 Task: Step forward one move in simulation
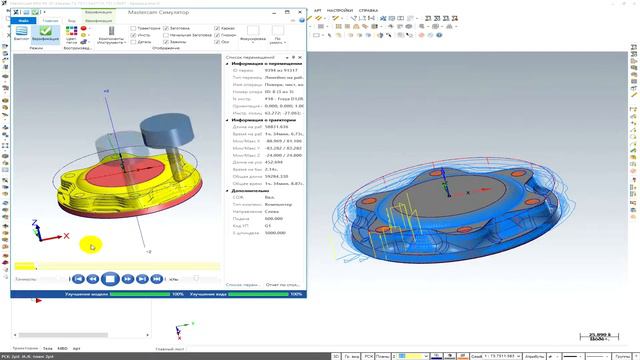(x=142, y=279)
